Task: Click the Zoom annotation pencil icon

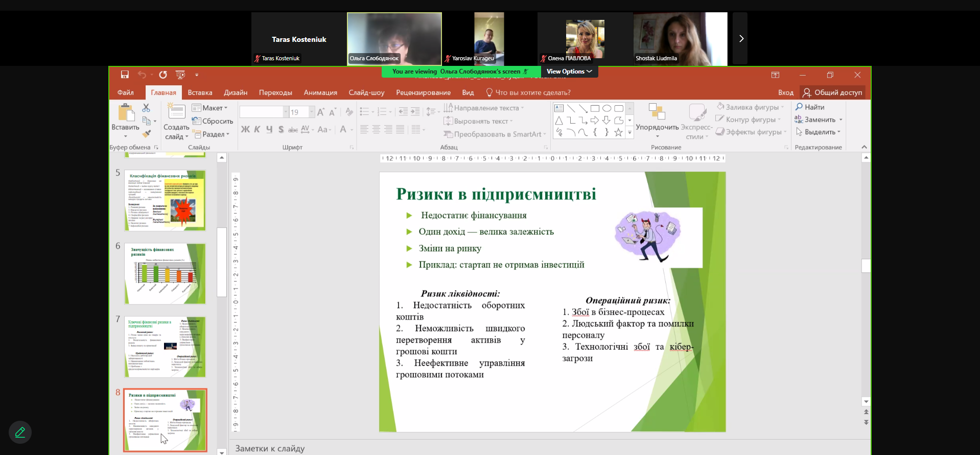Action: 20,433
